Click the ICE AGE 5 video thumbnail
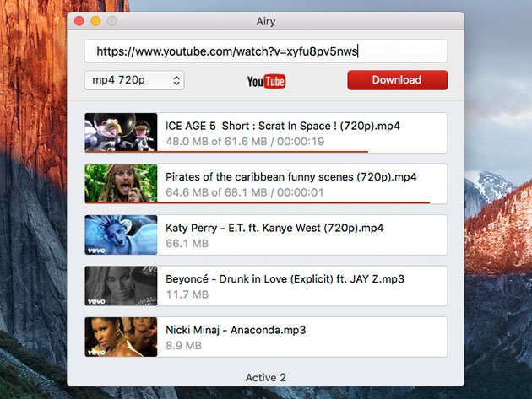This screenshot has height=399, width=532. [121, 132]
